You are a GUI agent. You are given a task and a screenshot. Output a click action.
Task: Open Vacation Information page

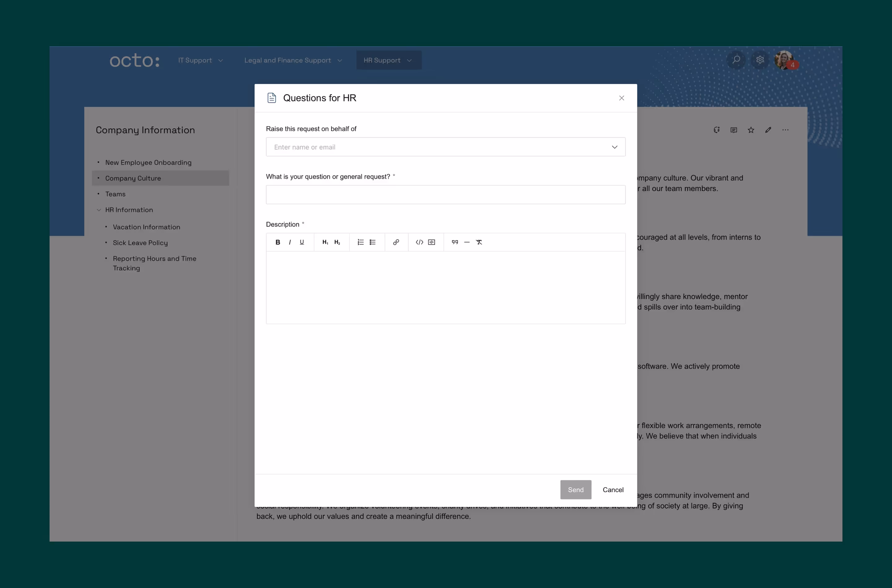146,227
